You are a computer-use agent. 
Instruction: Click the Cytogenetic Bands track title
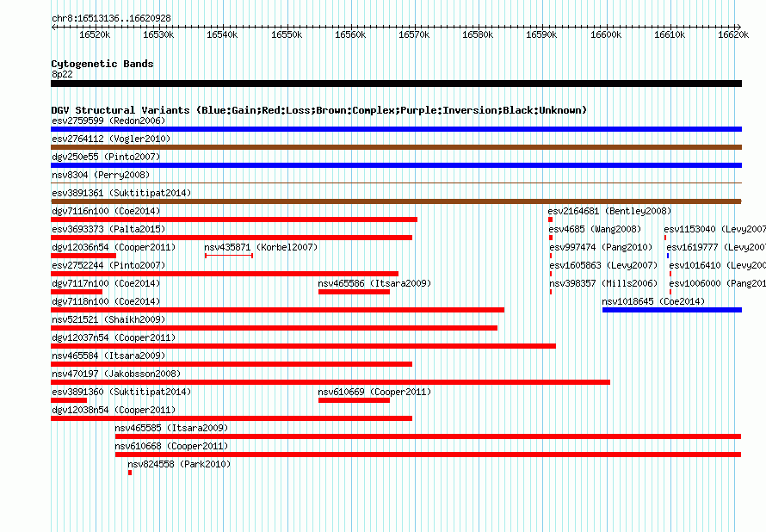pos(102,64)
